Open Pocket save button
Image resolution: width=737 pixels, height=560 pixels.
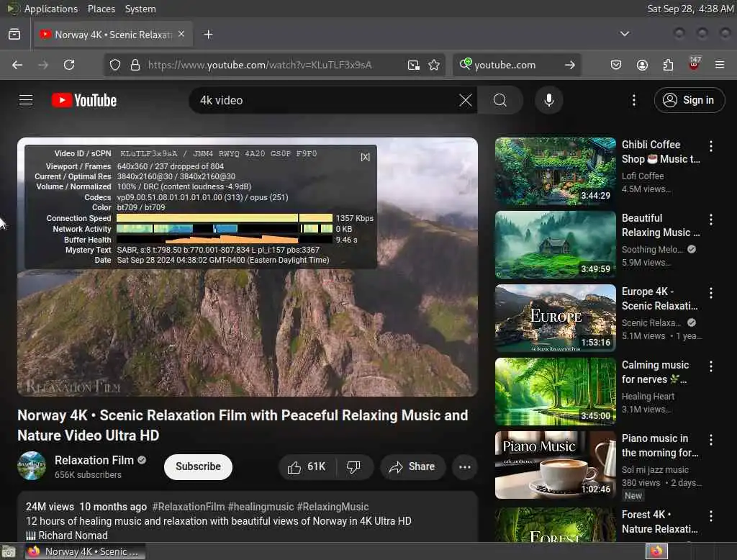pyautogui.click(x=616, y=65)
